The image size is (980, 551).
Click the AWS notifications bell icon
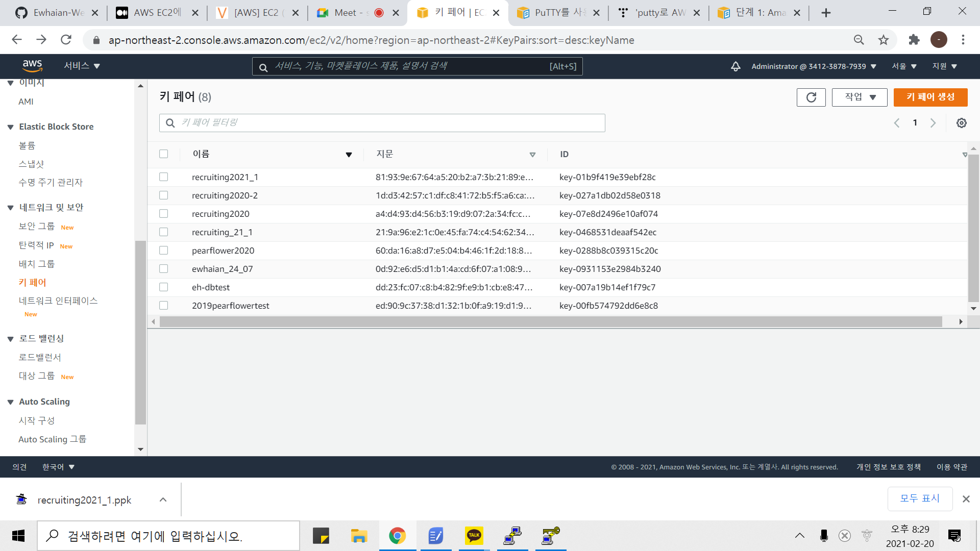[736, 66]
